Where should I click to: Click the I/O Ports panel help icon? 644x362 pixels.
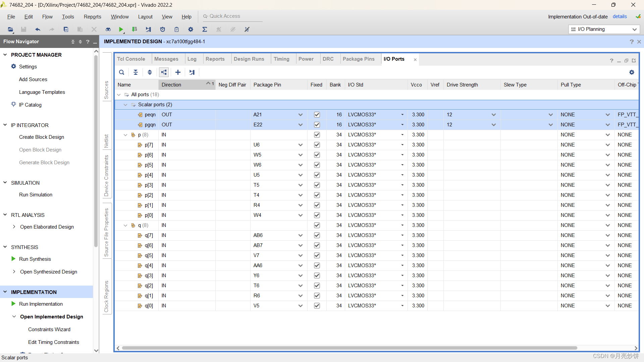[611, 60]
